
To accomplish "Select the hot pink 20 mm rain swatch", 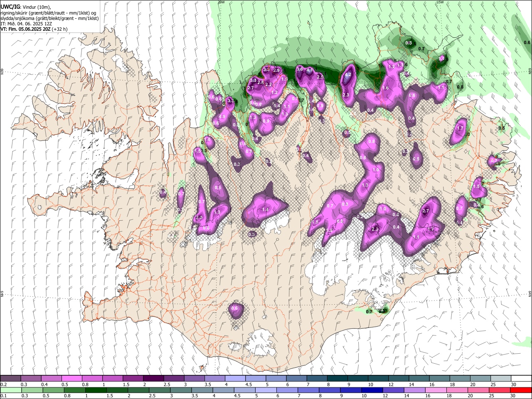I will coord(478,390).
